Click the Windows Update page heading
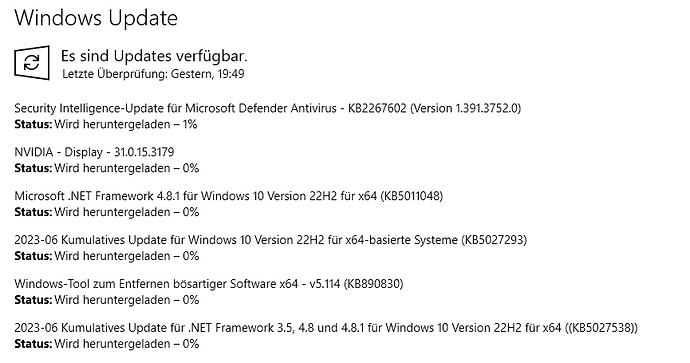The width and height of the screenshot is (690, 363). (x=96, y=18)
